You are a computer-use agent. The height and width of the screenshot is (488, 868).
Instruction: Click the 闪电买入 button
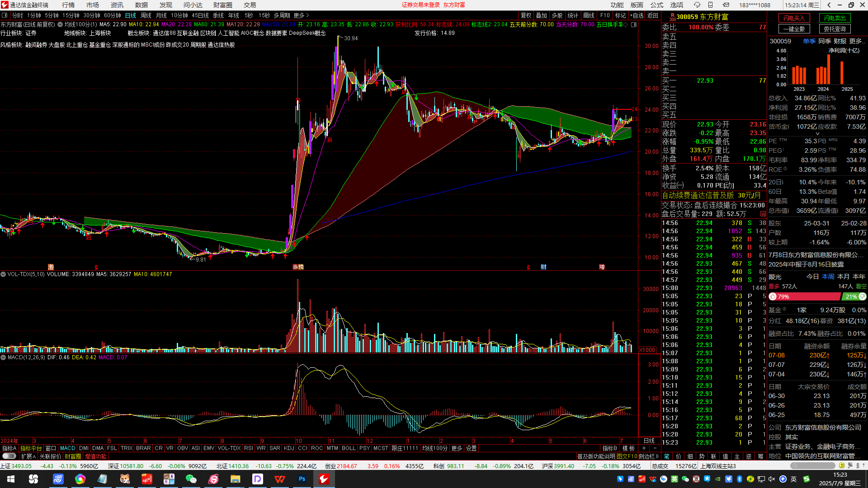coord(794,18)
